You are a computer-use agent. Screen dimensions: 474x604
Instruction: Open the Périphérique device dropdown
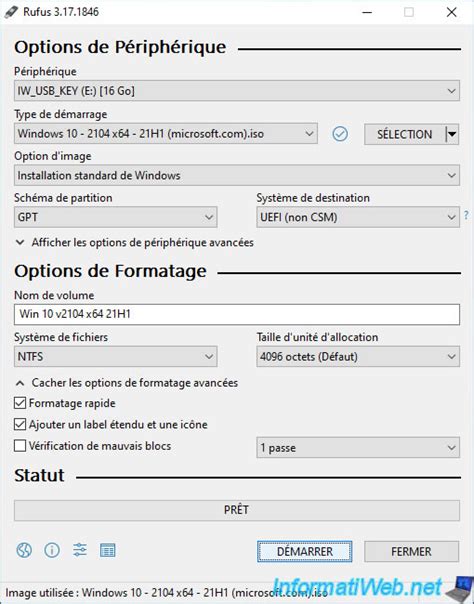(x=237, y=91)
